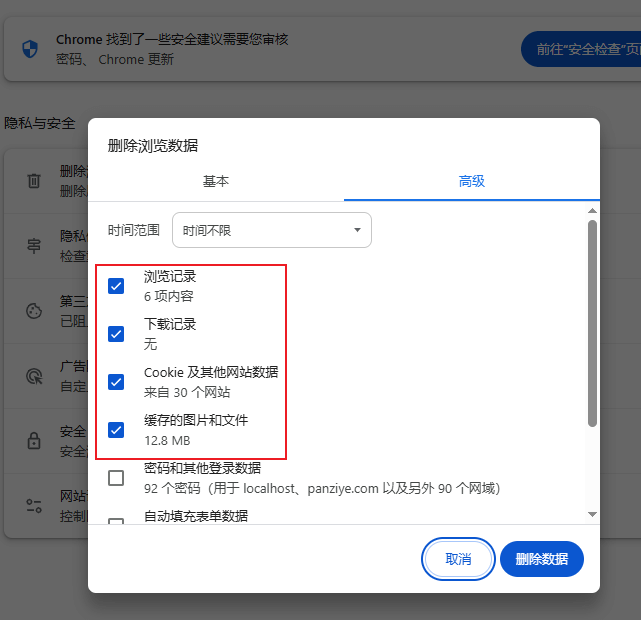The width and height of the screenshot is (641, 620).
Task: Click the 6 项内容 text
Action: point(168,296)
